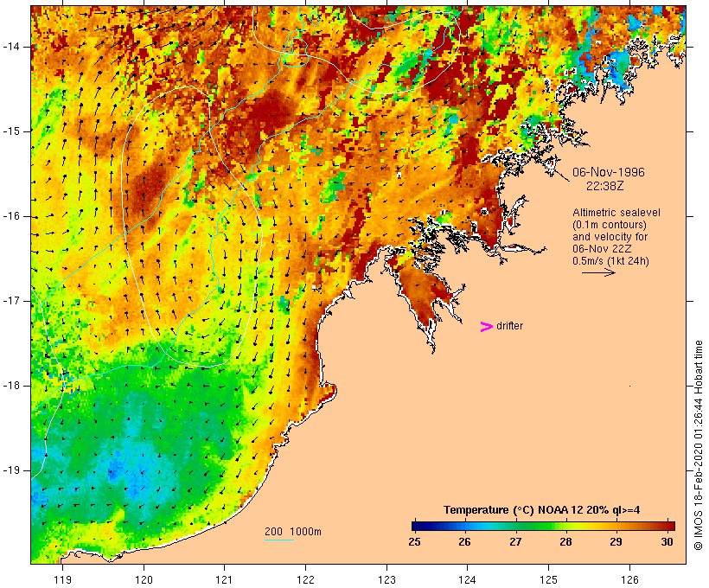Click the '30' temperature scale value

(667, 541)
